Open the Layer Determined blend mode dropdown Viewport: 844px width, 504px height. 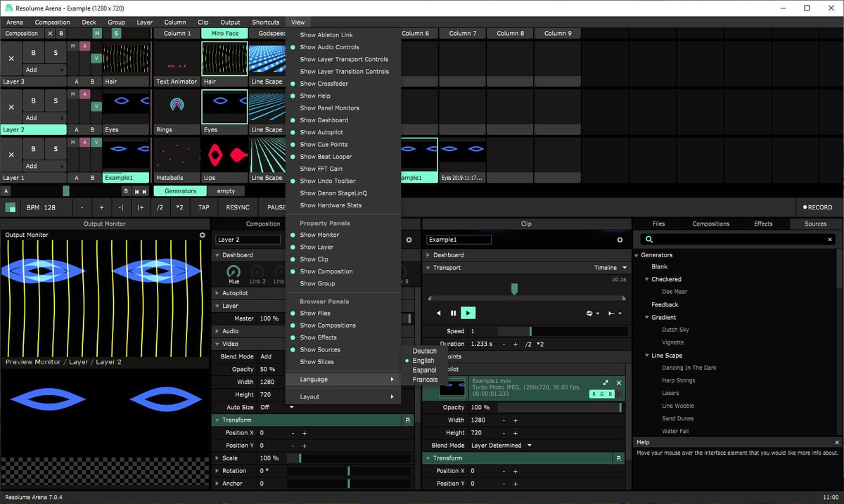pos(501,446)
